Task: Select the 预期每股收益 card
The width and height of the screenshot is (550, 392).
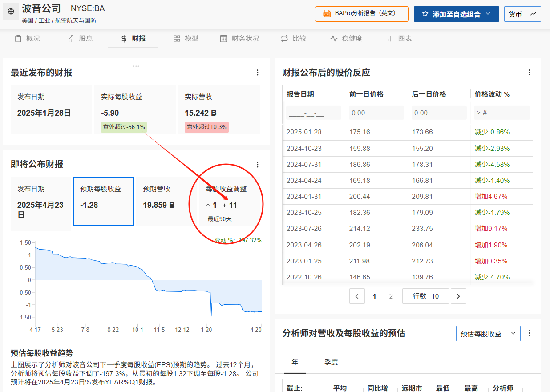Action: (104, 201)
